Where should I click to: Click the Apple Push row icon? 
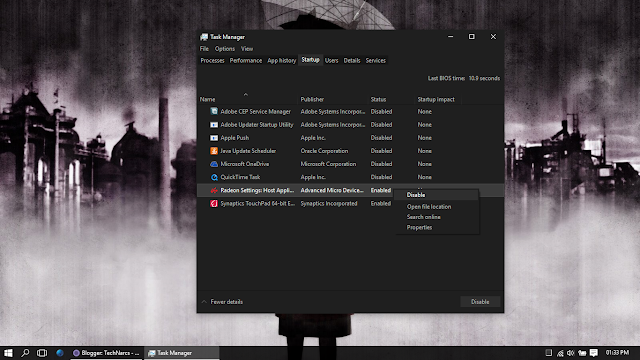(214, 138)
